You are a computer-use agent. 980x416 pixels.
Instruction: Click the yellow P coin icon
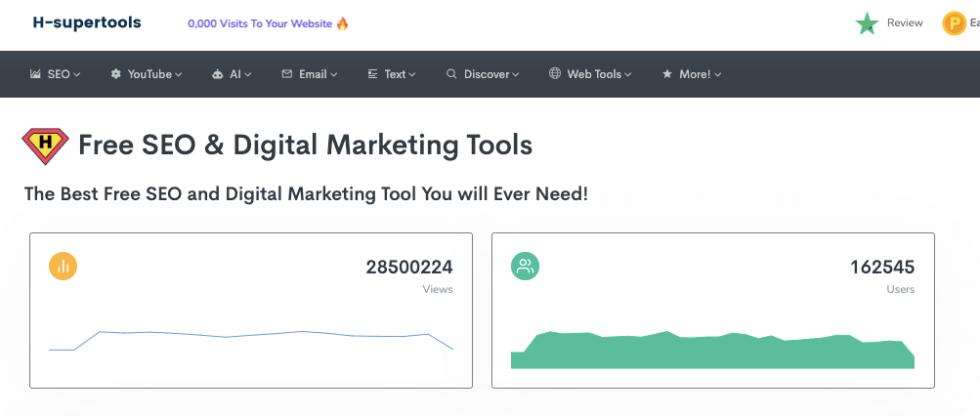point(954,23)
